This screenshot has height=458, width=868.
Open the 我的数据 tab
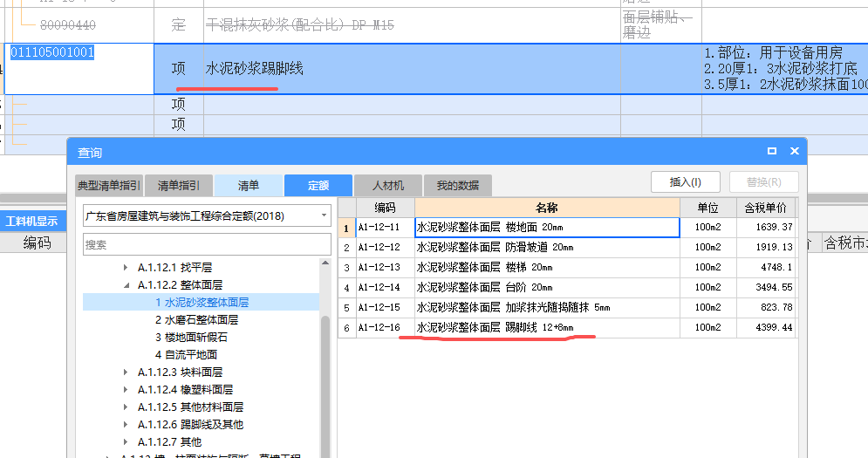pos(458,186)
